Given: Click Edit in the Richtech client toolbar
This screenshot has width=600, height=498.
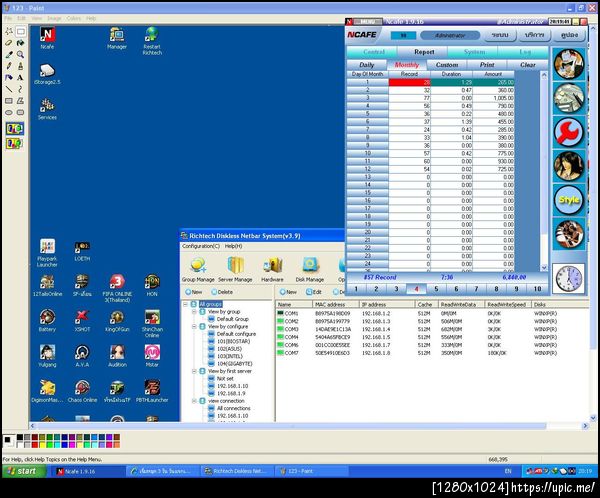Looking at the screenshot, I should pyautogui.click(x=313, y=292).
